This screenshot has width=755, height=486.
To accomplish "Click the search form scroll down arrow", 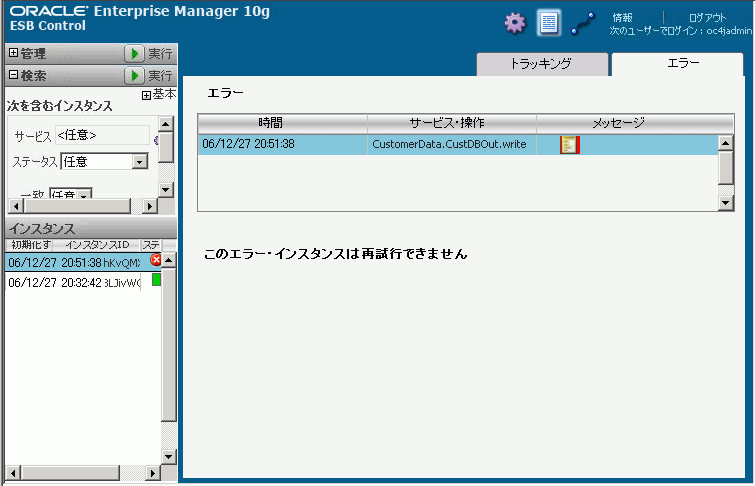I will pyautogui.click(x=165, y=189).
